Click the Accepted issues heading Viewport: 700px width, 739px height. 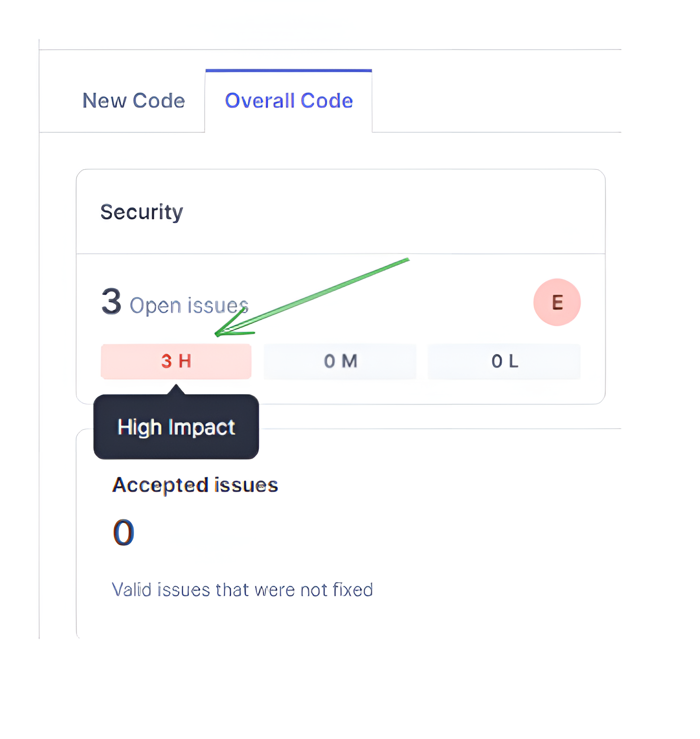[195, 485]
